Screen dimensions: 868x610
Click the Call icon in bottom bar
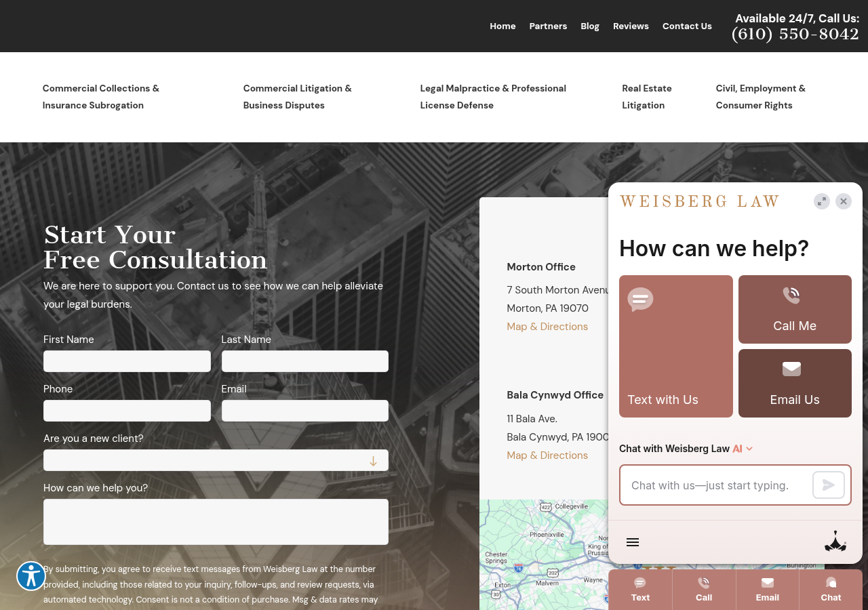704,590
